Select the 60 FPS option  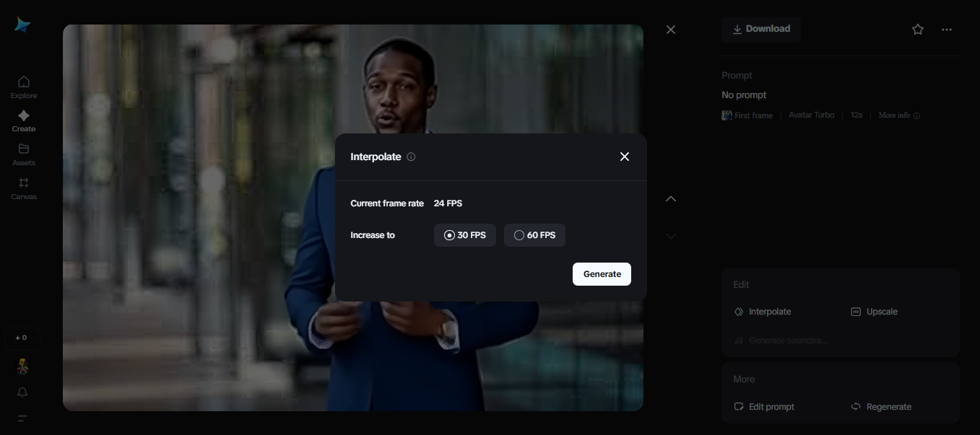pyautogui.click(x=534, y=235)
